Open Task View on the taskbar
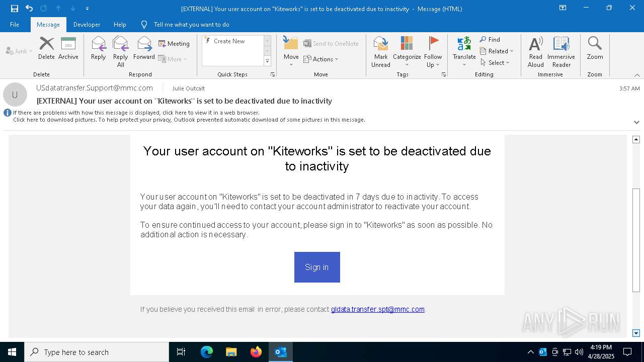644x362 pixels. [181, 352]
